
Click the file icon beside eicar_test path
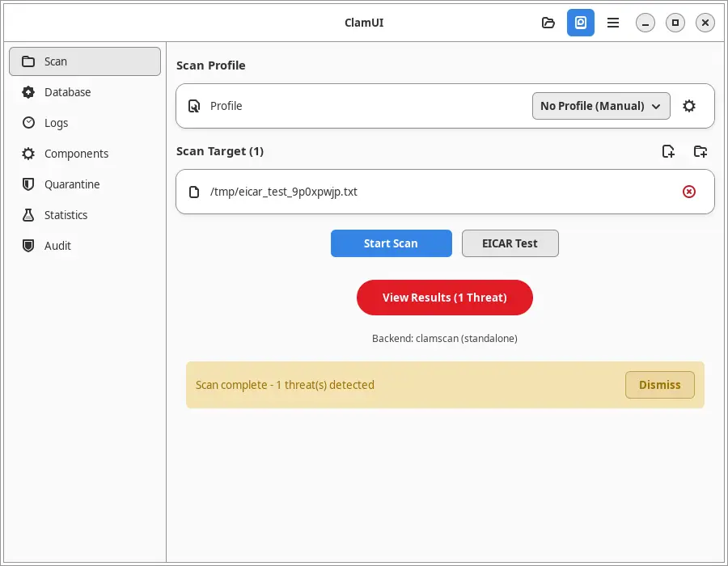(194, 192)
